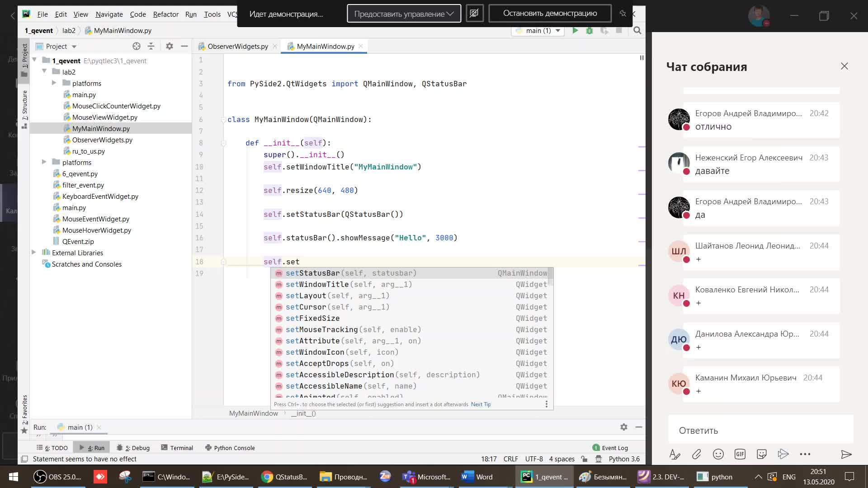Toggle tool window quick access in status bar
The height and width of the screenshot is (488, 868).
tap(24, 459)
